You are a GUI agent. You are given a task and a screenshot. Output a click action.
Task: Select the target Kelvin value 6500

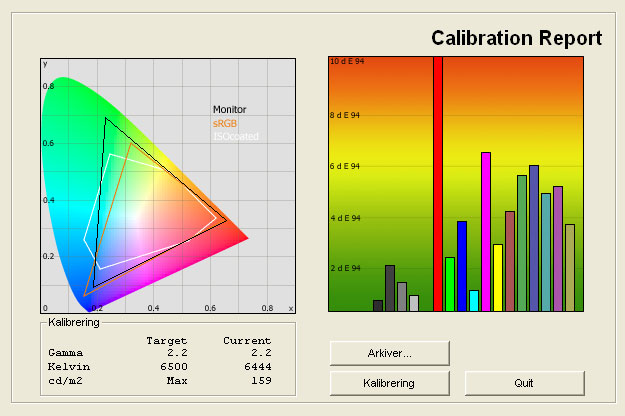(x=171, y=367)
